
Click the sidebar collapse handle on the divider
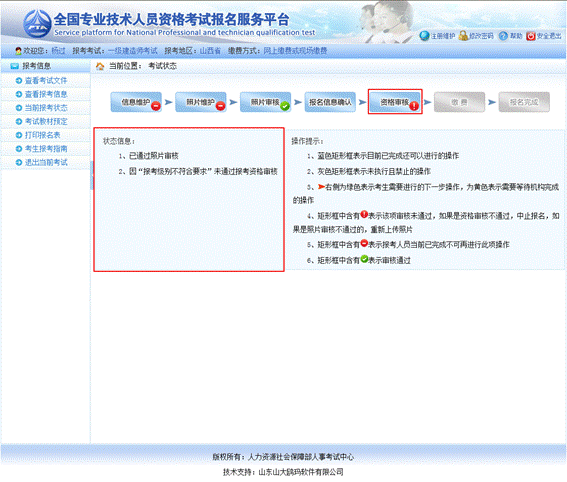tap(91, 175)
